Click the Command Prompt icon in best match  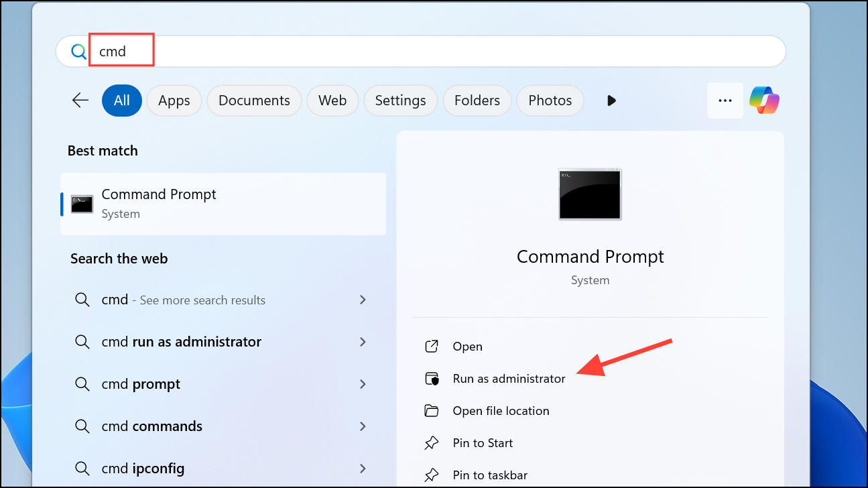[82, 204]
